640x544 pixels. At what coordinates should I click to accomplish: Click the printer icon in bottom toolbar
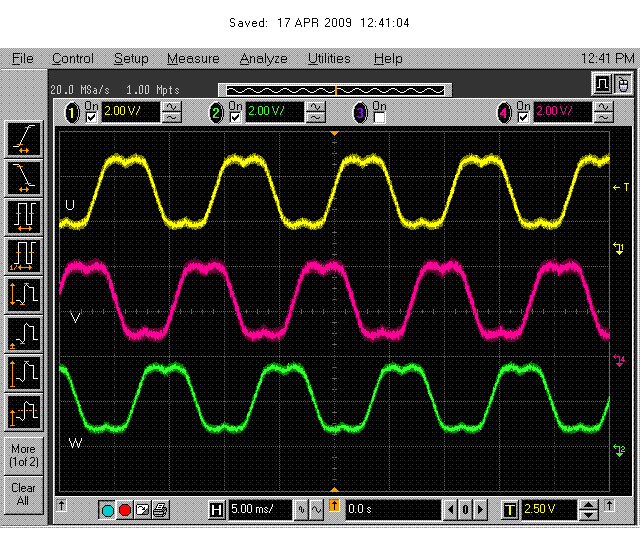(x=160, y=510)
